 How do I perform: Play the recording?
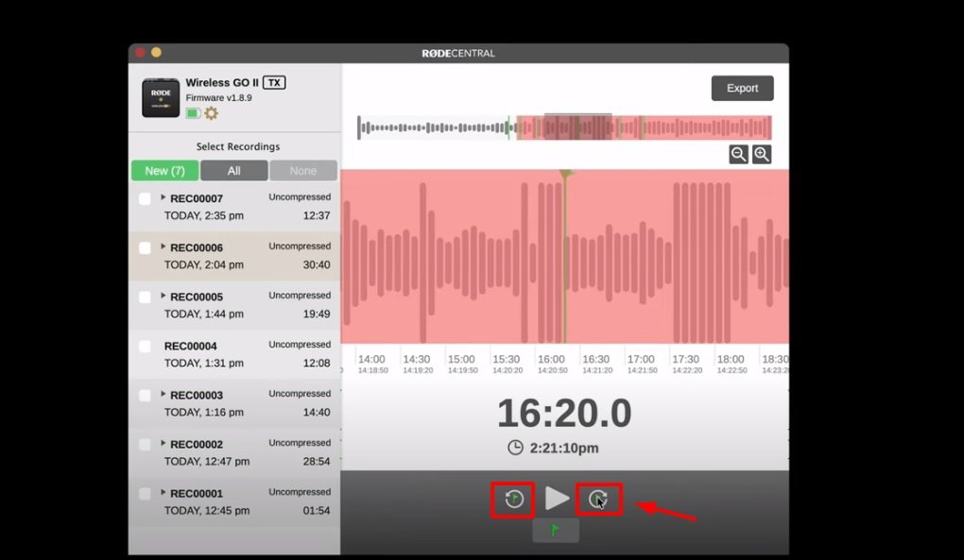[557, 498]
